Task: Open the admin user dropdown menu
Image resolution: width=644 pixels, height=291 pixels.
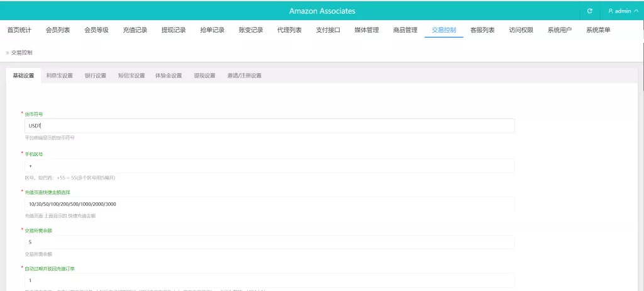Action: click(x=622, y=11)
